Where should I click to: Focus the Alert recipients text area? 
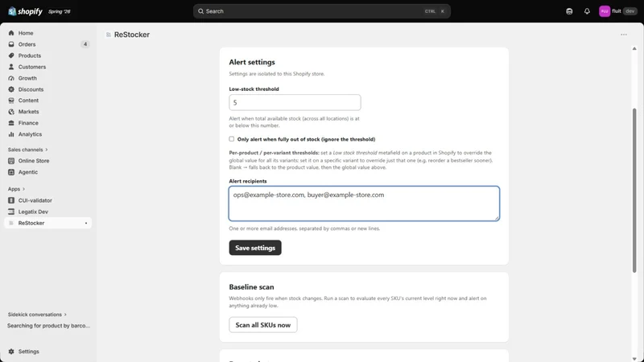point(364,204)
